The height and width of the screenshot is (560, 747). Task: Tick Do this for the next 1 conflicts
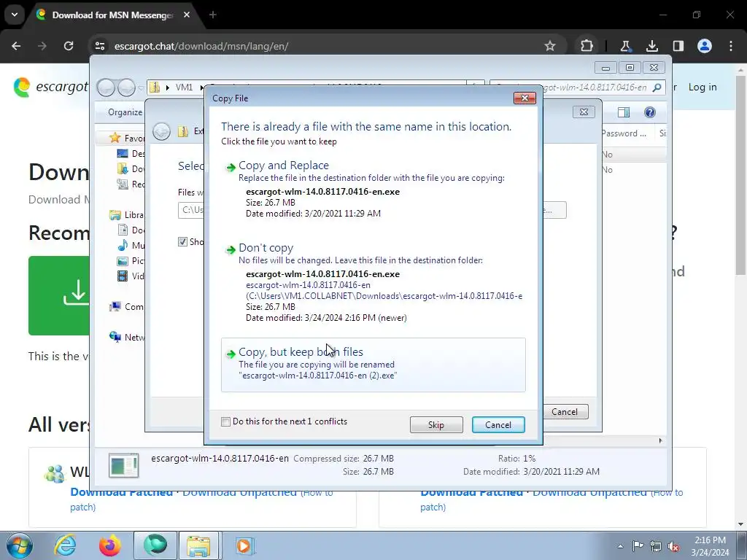pos(226,421)
